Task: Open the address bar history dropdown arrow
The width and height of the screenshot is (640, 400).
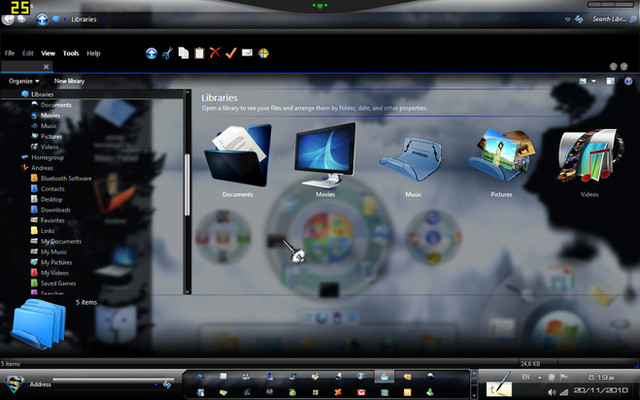Action: [567, 19]
